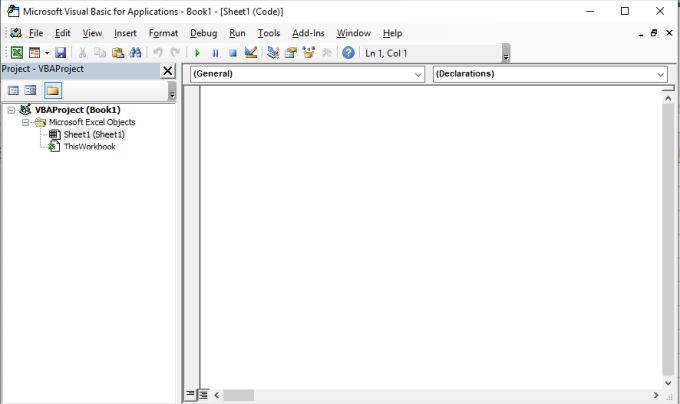Image resolution: width=680 pixels, height=404 pixels.
Task: Click the View Microsoft Excel toolbar icon
Action: point(16,53)
